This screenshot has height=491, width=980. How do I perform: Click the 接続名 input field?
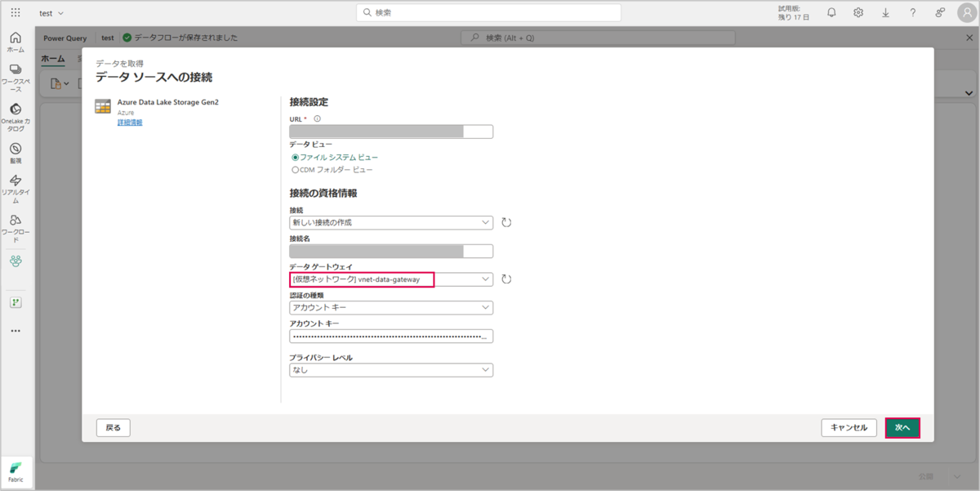(391, 251)
